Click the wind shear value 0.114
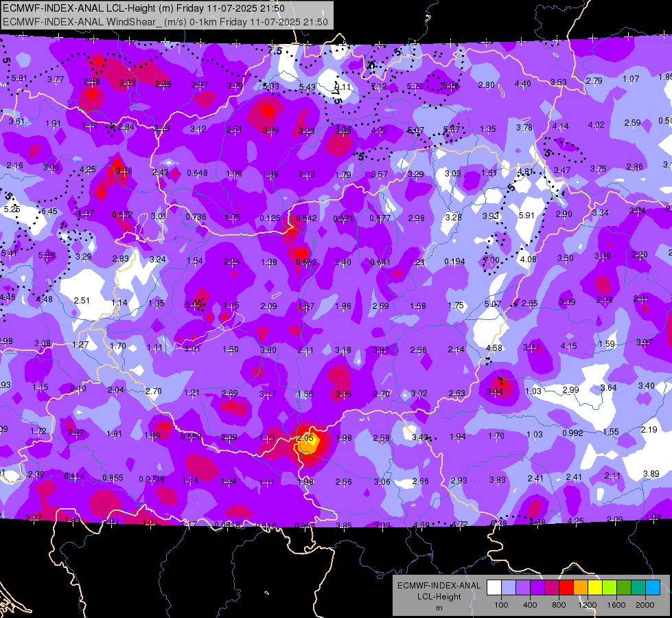Viewport: 672px width, 618px height. tap(75, 477)
